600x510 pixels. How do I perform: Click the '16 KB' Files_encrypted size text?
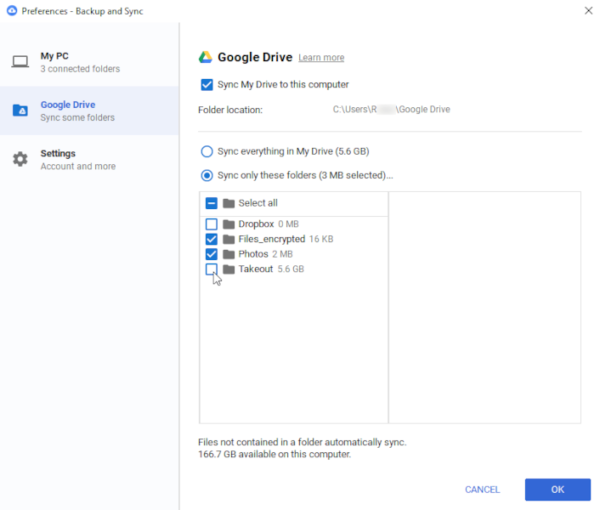(x=321, y=240)
